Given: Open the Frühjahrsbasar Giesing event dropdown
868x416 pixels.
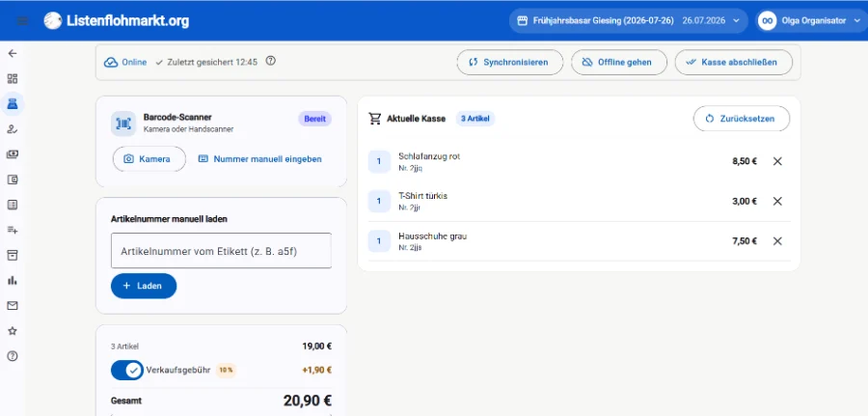Looking at the screenshot, I should click(x=628, y=20).
